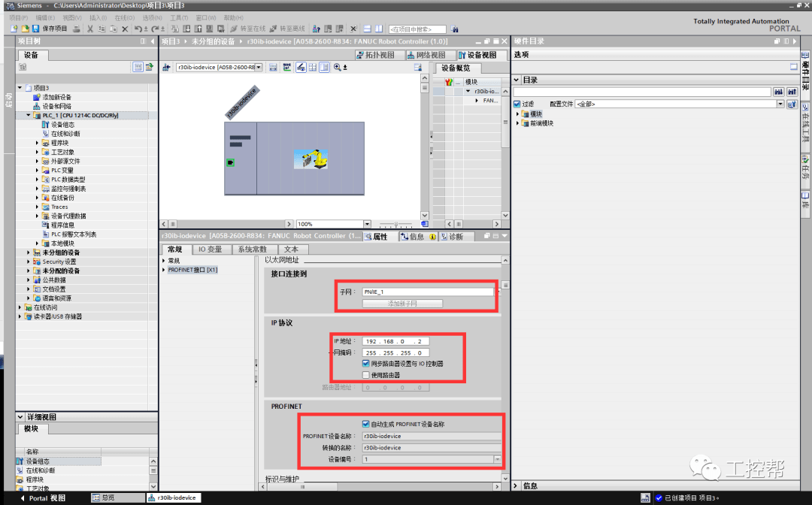The image size is (812, 505).
Task: Expand 在线访问 tree node
Action: 20,307
